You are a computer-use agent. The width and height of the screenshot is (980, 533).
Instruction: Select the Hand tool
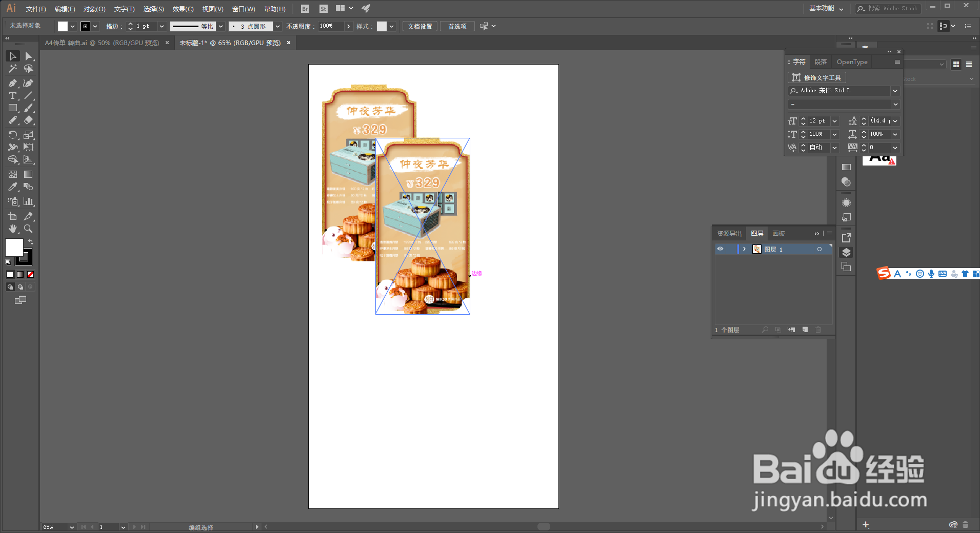13,229
